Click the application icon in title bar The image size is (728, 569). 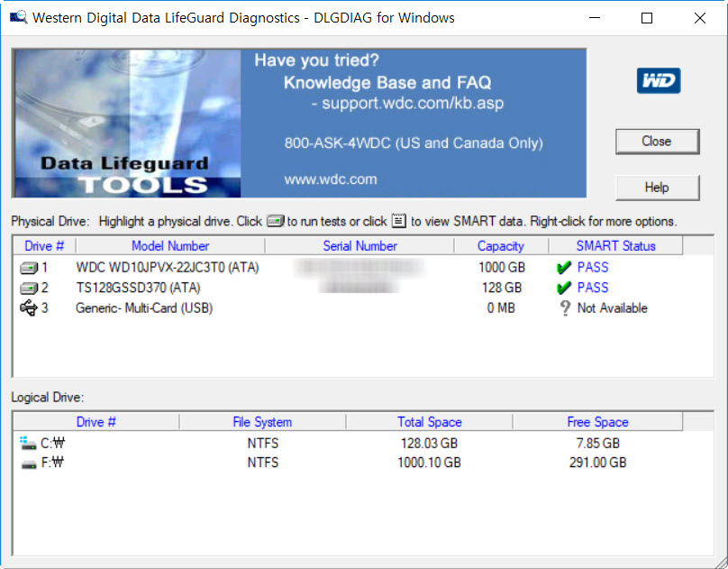point(19,18)
